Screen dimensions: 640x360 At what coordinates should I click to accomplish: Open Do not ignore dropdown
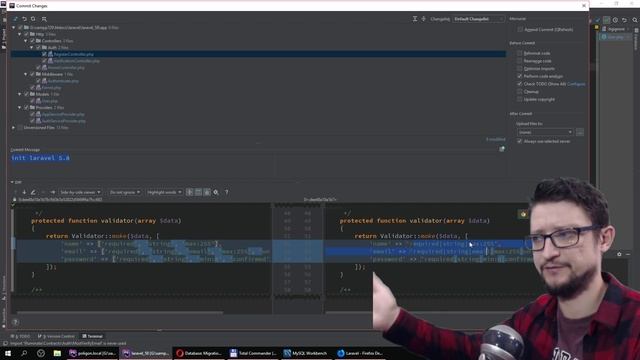[x=125, y=192]
